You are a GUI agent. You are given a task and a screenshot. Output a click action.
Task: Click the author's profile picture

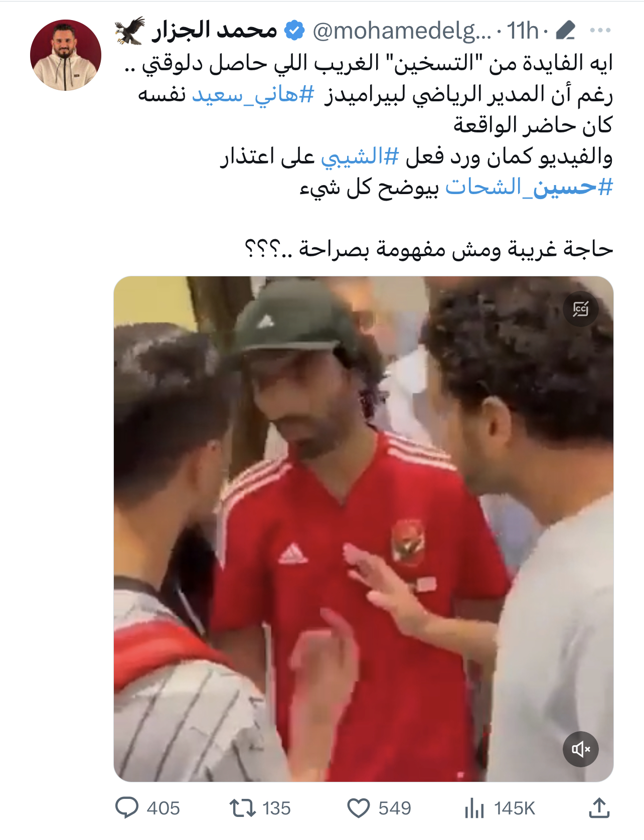click(66, 55)
